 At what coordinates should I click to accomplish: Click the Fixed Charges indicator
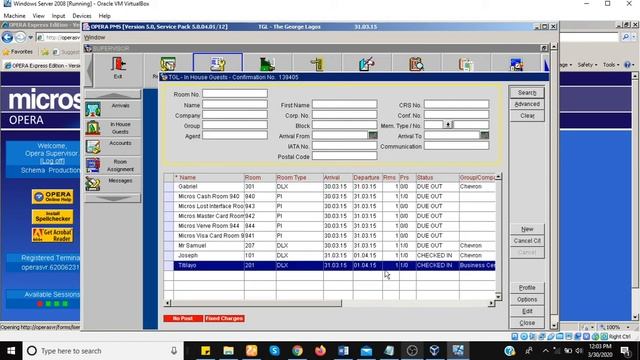click(224, 318)
